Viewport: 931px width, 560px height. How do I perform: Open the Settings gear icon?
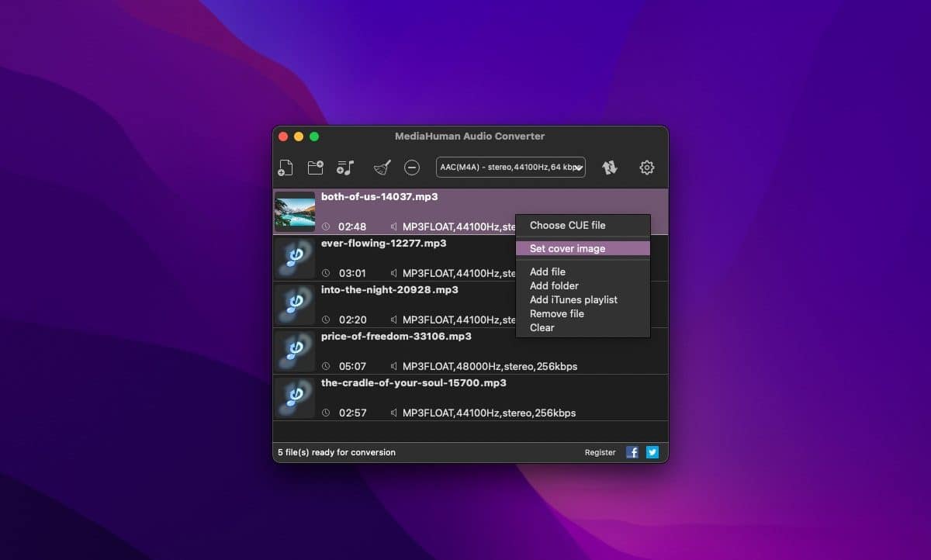(x=647, y=168)
